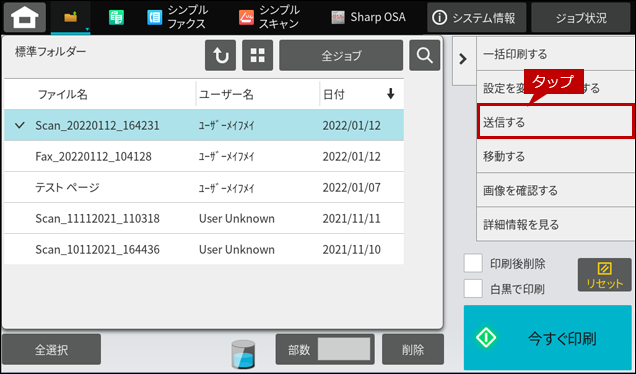Launch シンプルスキャン mode

click(x=269, y=17)
